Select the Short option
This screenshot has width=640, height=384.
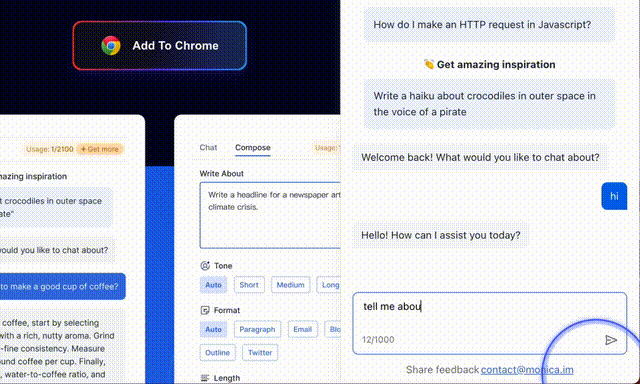coord(249,285)
